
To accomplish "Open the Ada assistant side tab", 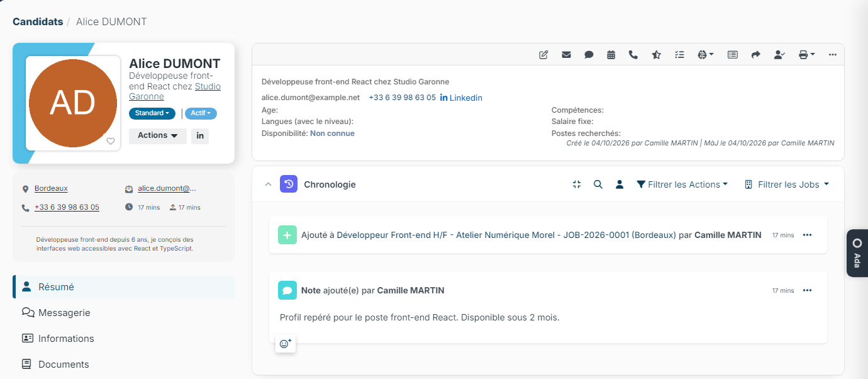I will pyautogui.click(x=857, y=252).
